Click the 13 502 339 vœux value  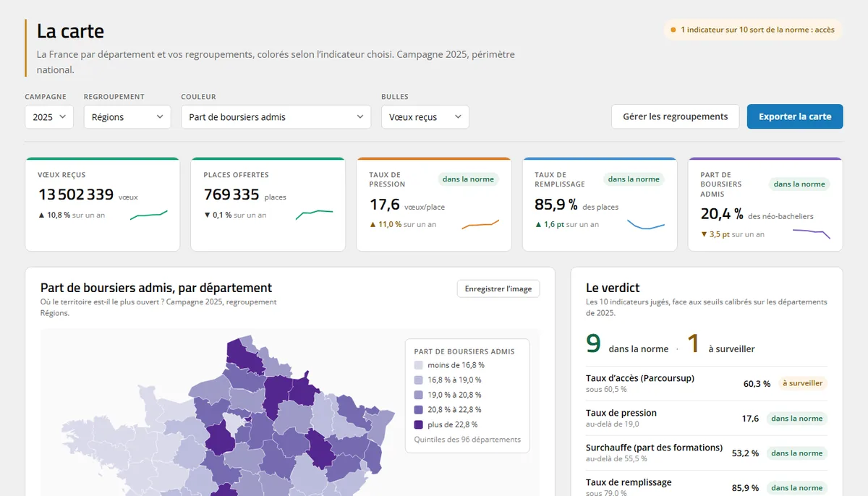point(88,194)
